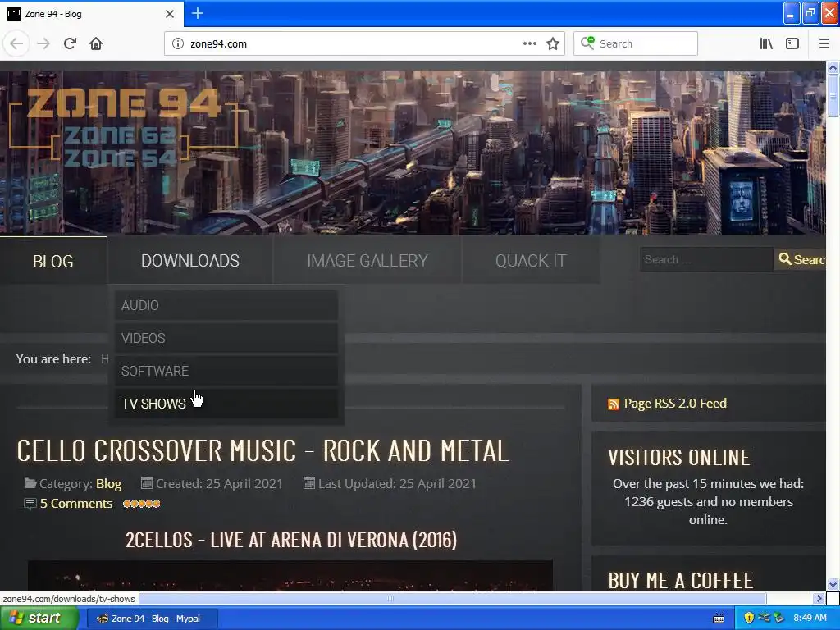Click the vertical scrollbar thumb
Screen dimensions: 840x630
pos(833,95)
